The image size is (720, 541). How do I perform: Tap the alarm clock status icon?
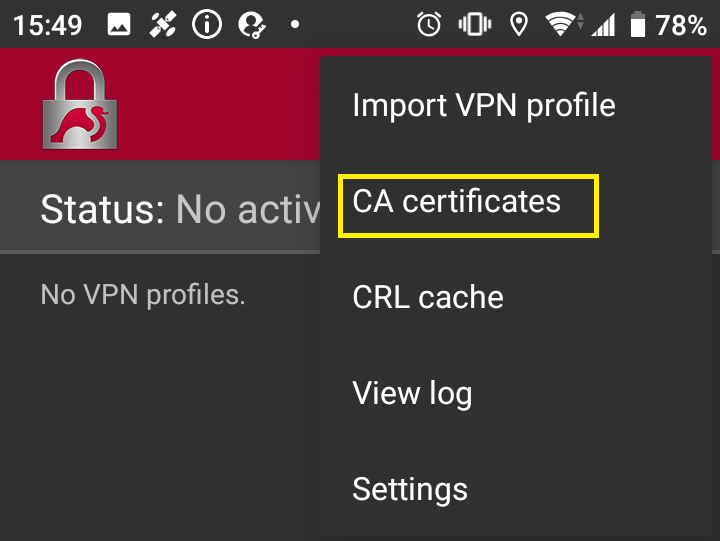(429, 25)
